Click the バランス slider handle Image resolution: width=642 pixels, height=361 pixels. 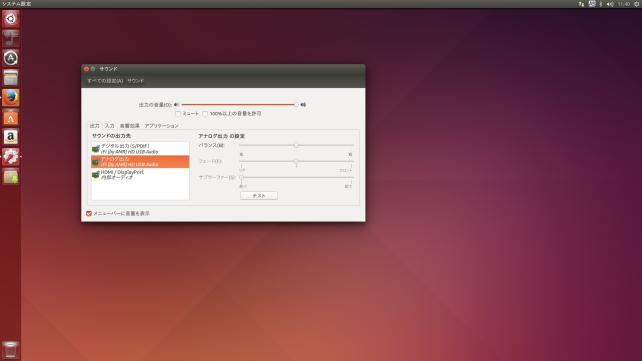(296, 145)
